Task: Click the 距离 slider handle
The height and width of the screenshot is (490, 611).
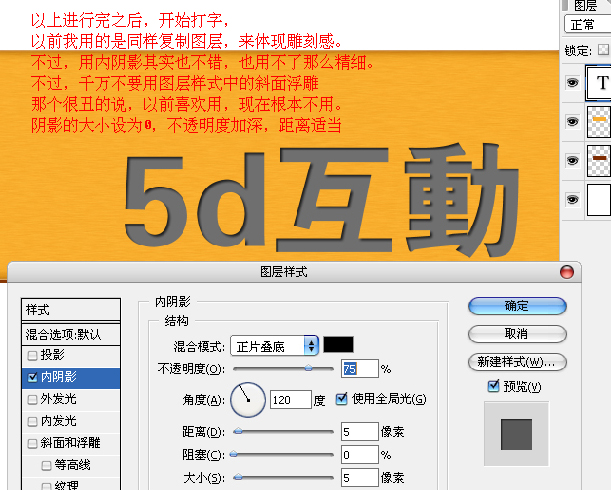Action: 238,431
